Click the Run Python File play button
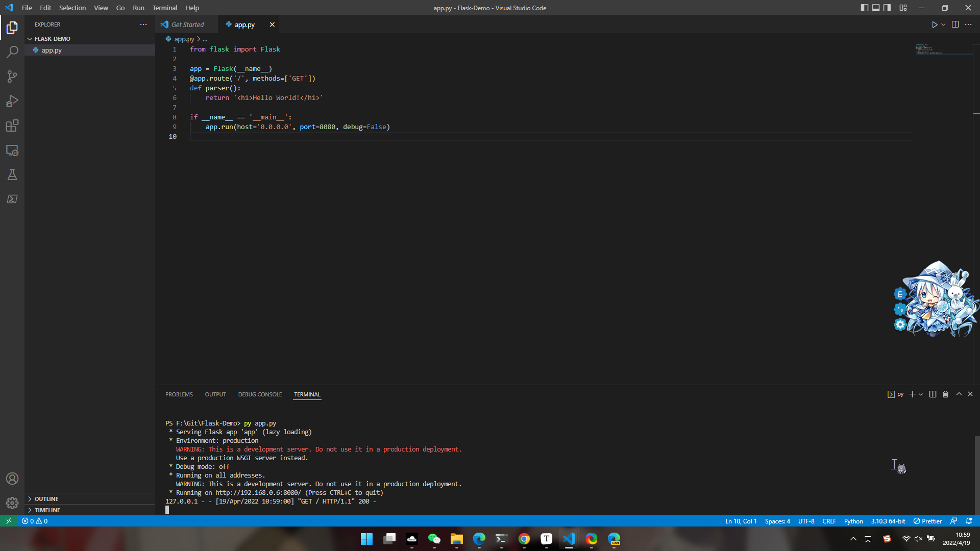Viewport: 980px width, 551px height. tap(934, 24)
